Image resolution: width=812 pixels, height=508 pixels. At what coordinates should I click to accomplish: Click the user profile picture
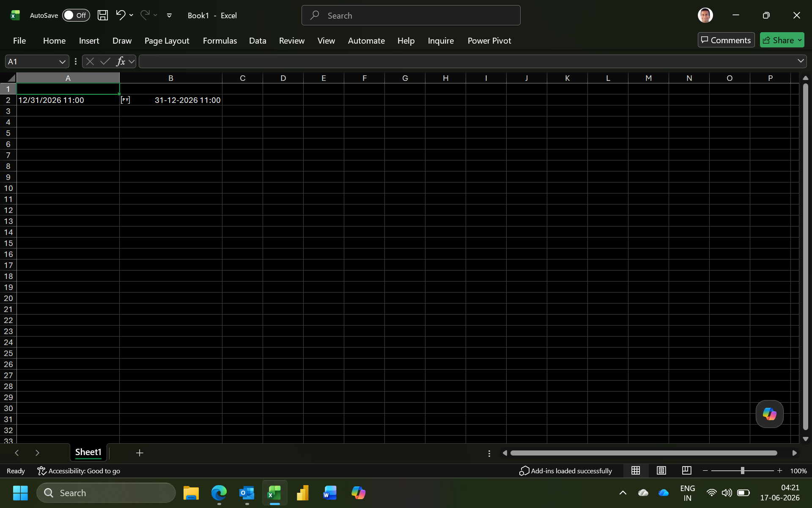point(705,15)
